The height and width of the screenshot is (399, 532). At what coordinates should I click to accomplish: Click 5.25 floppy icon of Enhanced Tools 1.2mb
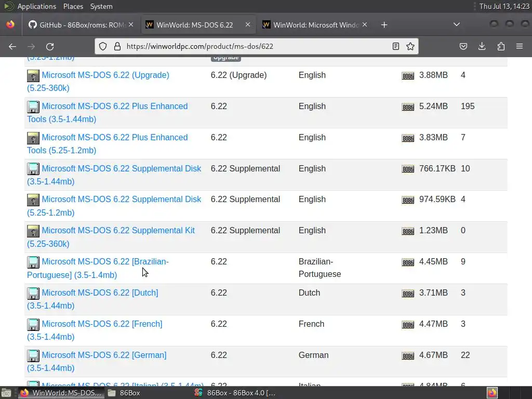pyautogui.click(x=33, y=138)
